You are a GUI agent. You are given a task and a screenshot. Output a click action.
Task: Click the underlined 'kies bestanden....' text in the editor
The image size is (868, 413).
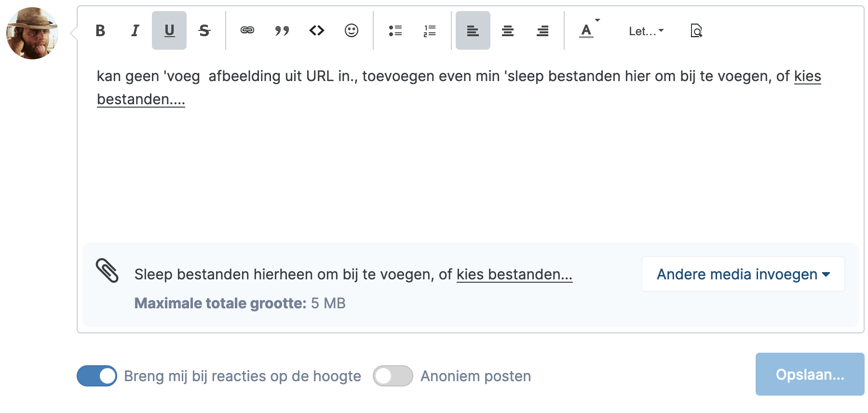(141, 99)
